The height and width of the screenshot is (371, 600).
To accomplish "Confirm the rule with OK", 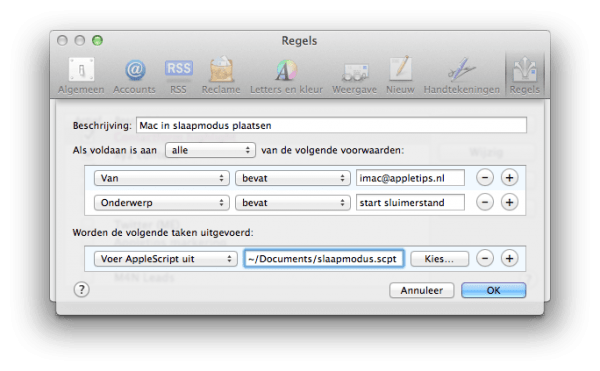I will 493,290.
